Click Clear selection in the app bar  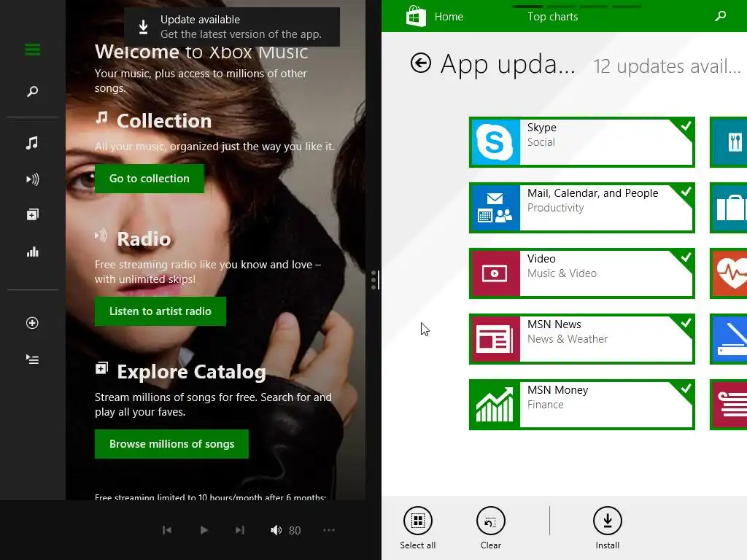click(x=491, y=528)
